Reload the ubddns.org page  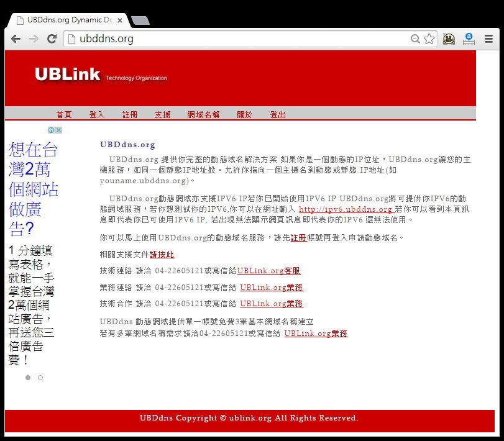click(52, 39)
